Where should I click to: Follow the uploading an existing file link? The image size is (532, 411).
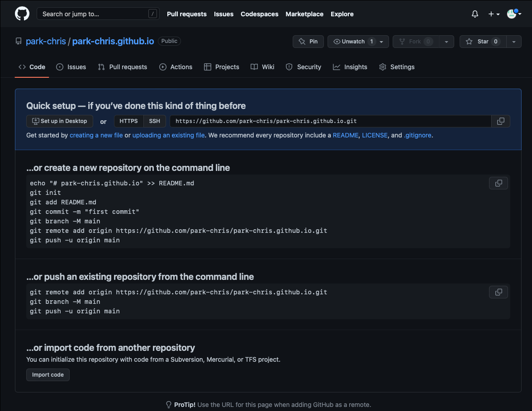[x=168, y=135]
